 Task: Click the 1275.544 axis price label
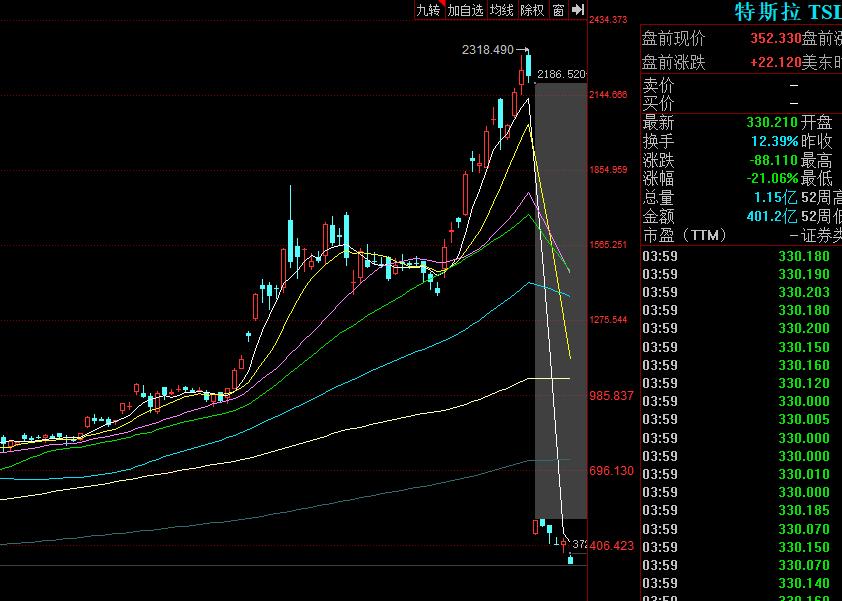[x=608, y=320]
